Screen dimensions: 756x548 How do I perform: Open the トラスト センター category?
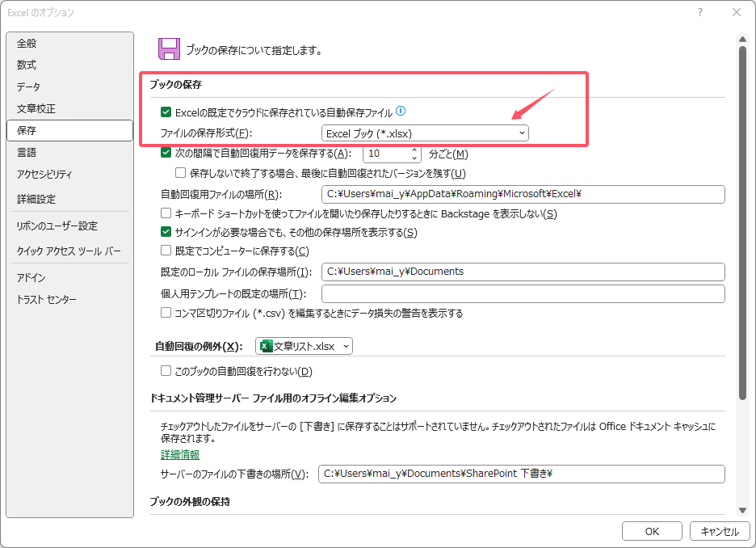pyautogui.click(x=47, y=299)
